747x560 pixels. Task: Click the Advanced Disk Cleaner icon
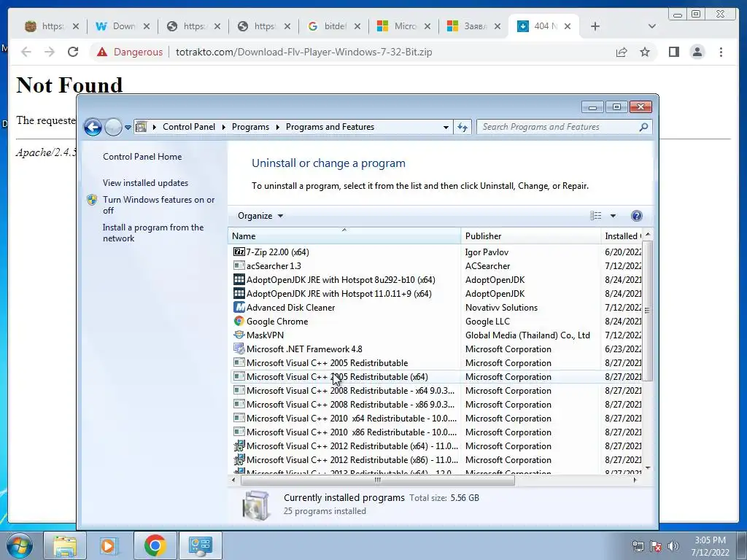tap(239, 307)
